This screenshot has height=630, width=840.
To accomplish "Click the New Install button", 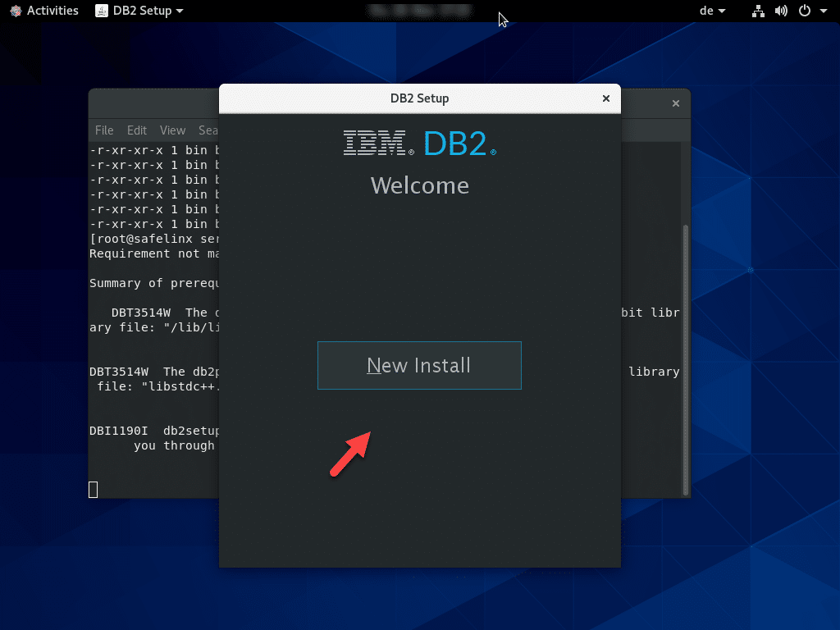I will (x=419, y=365).
